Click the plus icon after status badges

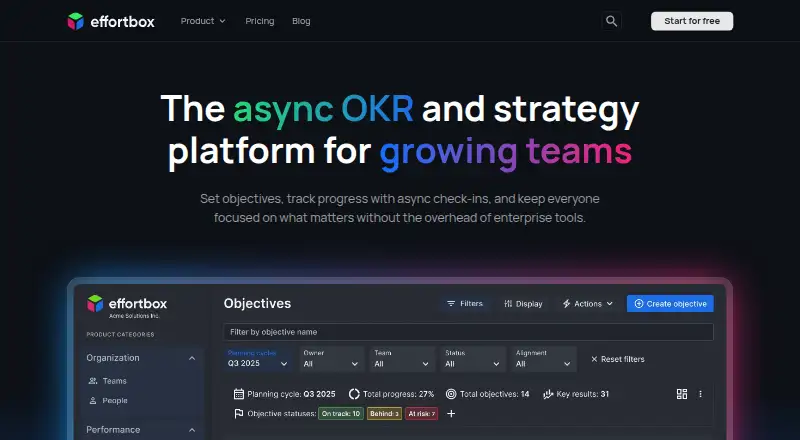(x=451, y=413)
